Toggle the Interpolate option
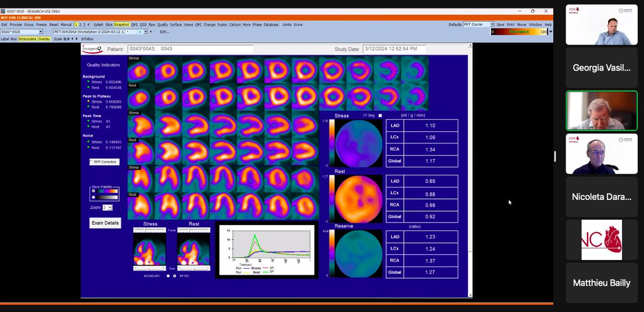 pyautogui.click(x=27, y=39)
